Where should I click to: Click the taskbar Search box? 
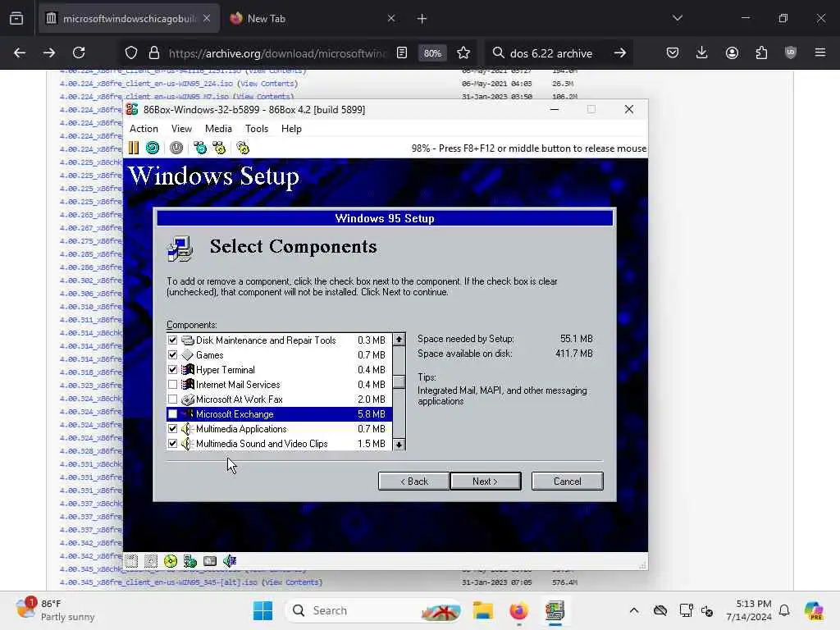[374, 610]
